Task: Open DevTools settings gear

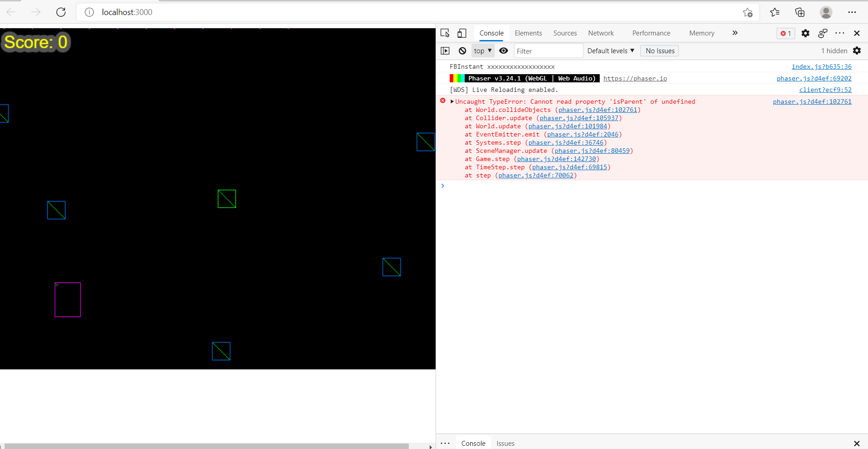Action: [x=805, y=33]
